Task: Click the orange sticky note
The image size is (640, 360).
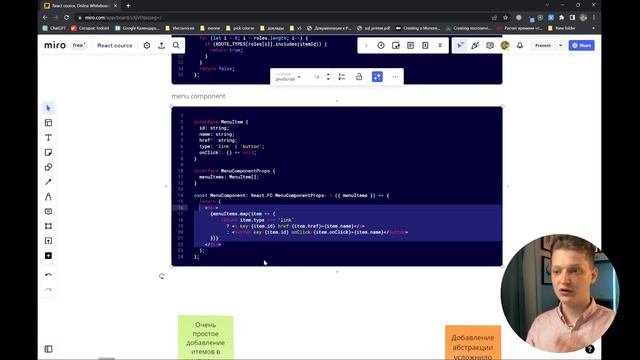Action: 473,343
